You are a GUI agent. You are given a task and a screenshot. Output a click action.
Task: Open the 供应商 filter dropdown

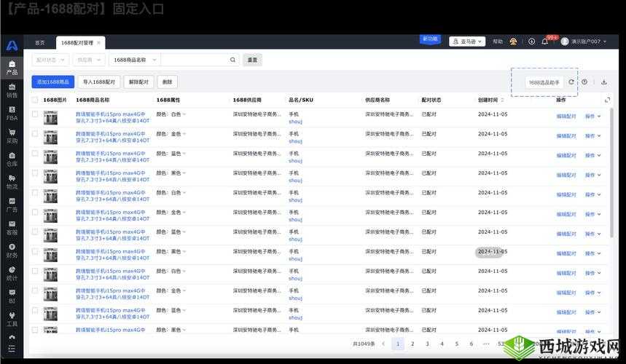[x=89, y=60]
